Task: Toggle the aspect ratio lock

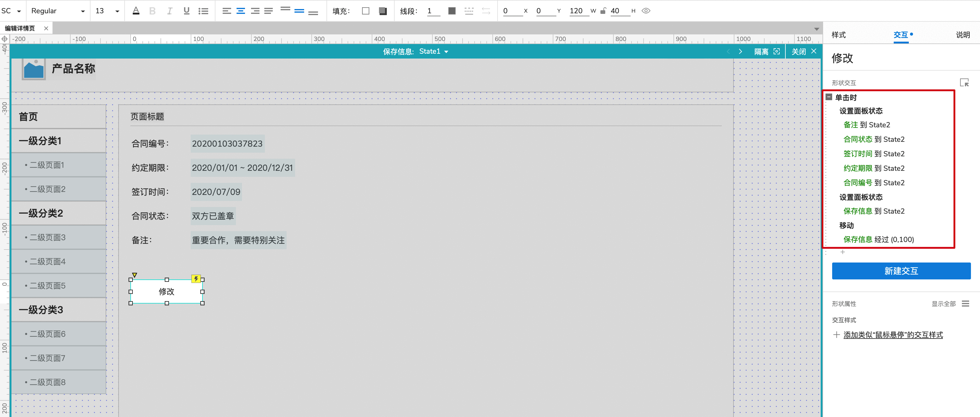Action: point(603,11)
